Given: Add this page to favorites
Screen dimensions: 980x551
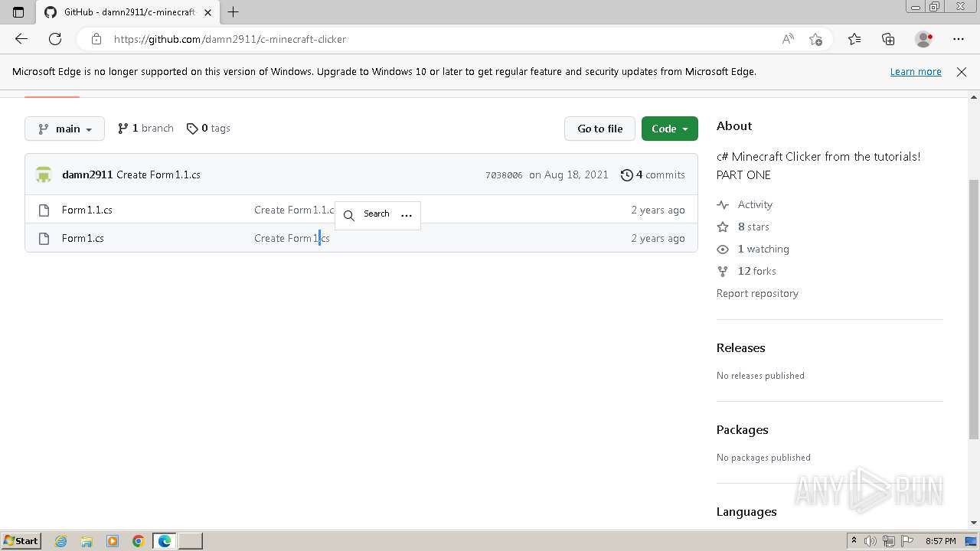Looking at the screenshot, I should pyautogui.click(x=815, y=39).
